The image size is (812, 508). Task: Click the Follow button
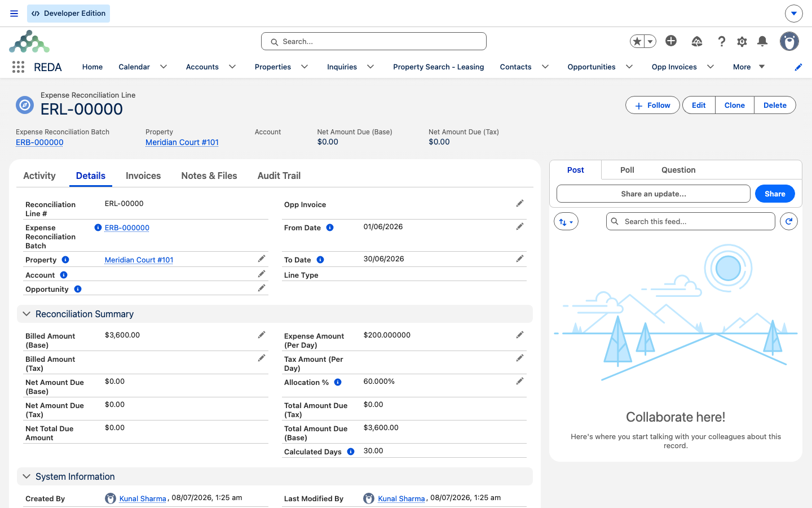pos(652,105)
